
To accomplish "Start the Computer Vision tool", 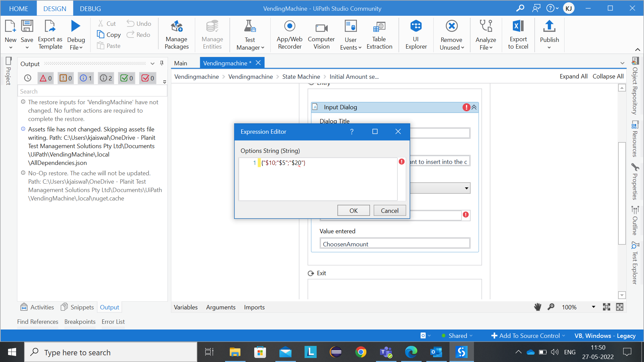I will click(x=321, y=35).
